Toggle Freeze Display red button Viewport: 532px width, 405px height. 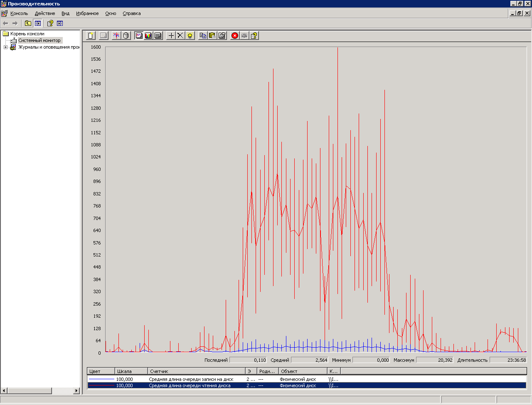pos(235,36)
